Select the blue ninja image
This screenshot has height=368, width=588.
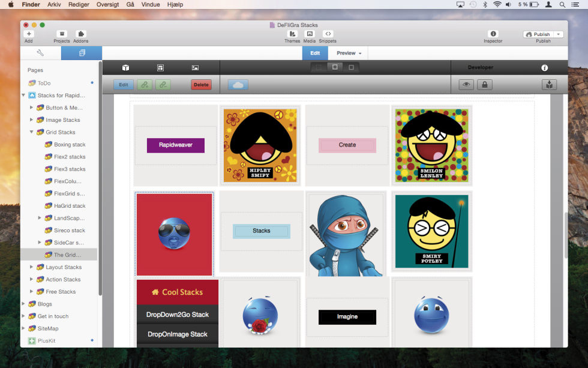[346, 235]
